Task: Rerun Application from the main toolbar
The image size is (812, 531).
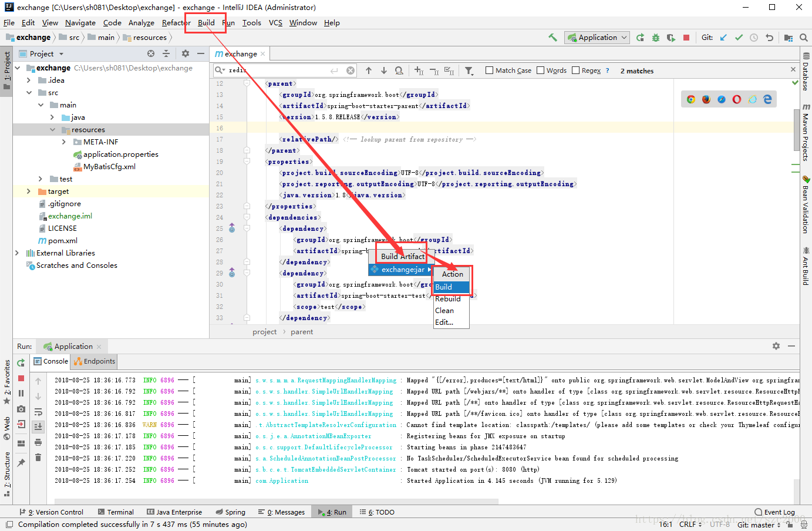Action: tap(640, 37)
